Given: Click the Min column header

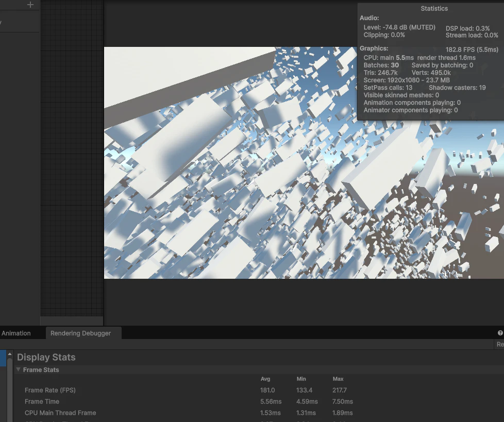Looking at the screenshot, I should click(301, 379).
